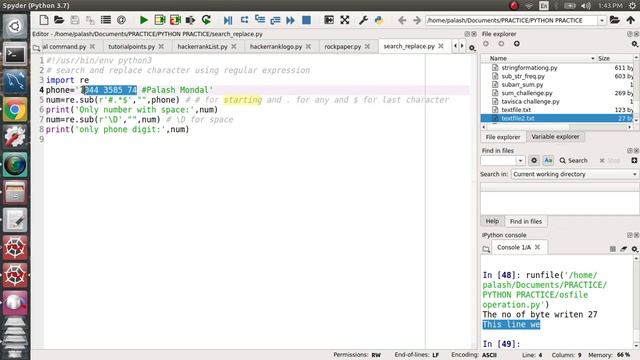Viewport: 640px width, 360px height.
Task: Save the current file
Action: (x=75, y=20)
